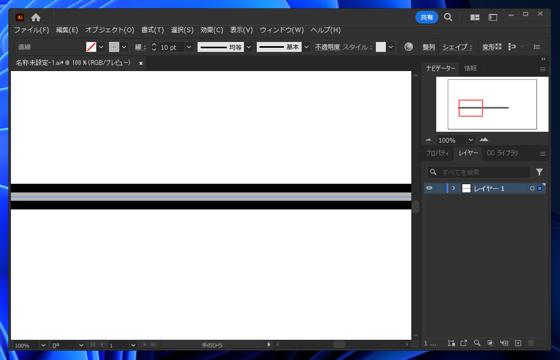Click the 共有 share button
Image resolution: width=560 pixels, height=360 pixels.
click(427, 17)
